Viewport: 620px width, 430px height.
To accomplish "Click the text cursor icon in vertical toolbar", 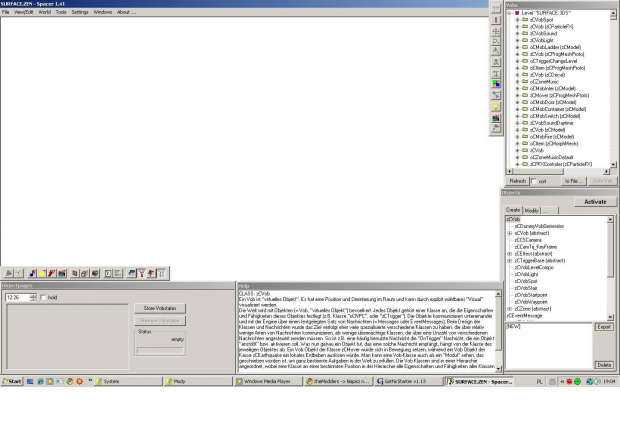I will tap(496, 74).
